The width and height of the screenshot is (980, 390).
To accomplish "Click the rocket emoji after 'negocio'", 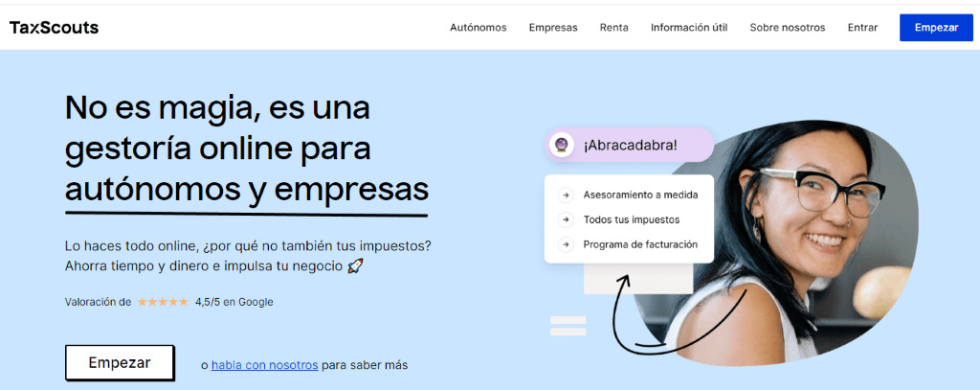I will coord(355,266).
